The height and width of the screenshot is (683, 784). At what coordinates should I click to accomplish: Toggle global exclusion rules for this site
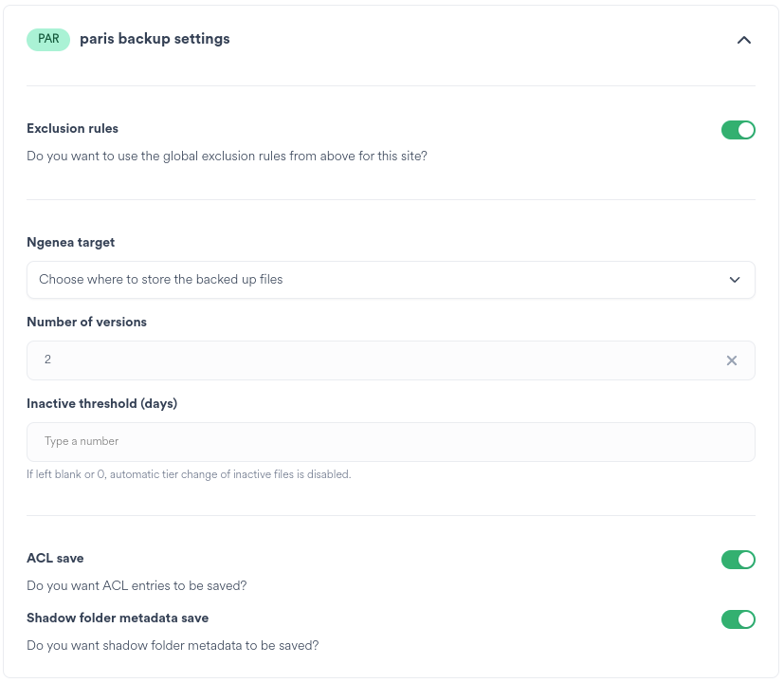coord(738,130)
